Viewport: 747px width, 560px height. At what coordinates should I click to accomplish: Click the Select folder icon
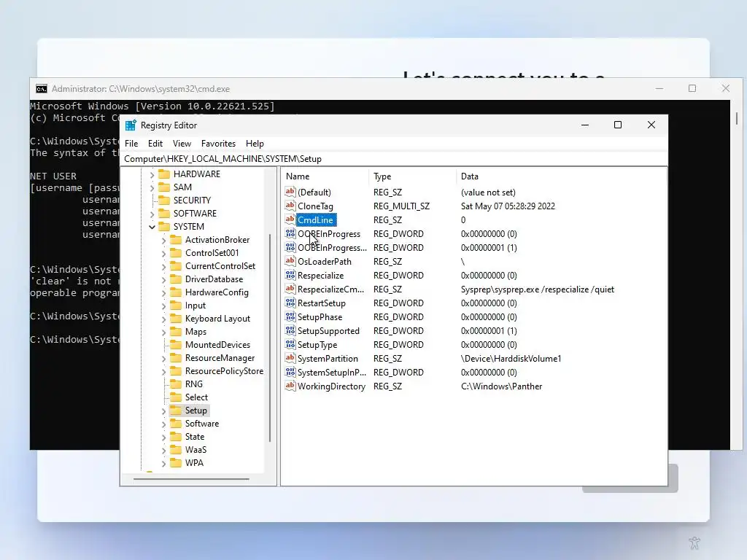pyautogui.click(x=176, y=397)
